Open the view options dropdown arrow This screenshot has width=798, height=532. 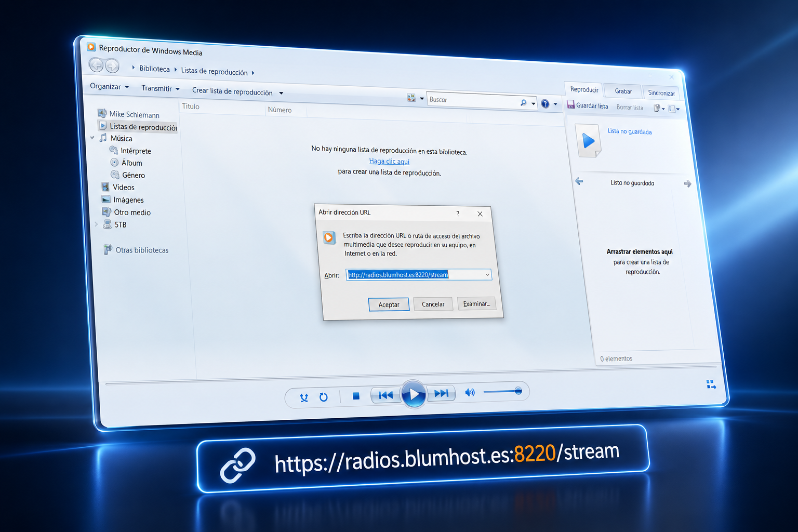[422, 99]
